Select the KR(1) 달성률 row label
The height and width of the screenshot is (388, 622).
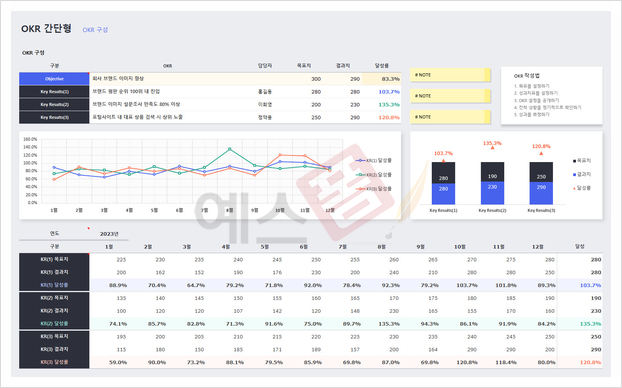(54, 285)
